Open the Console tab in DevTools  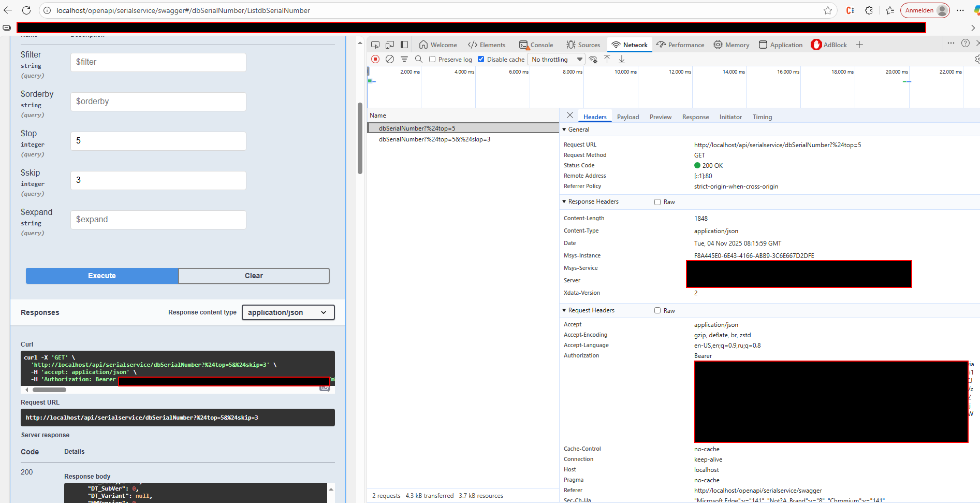coord(536,45)
